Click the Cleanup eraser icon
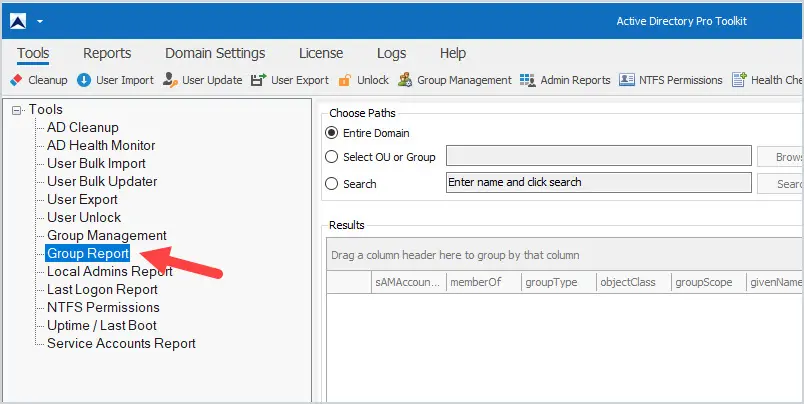This screenshot has height=404, width=804. 16,80
